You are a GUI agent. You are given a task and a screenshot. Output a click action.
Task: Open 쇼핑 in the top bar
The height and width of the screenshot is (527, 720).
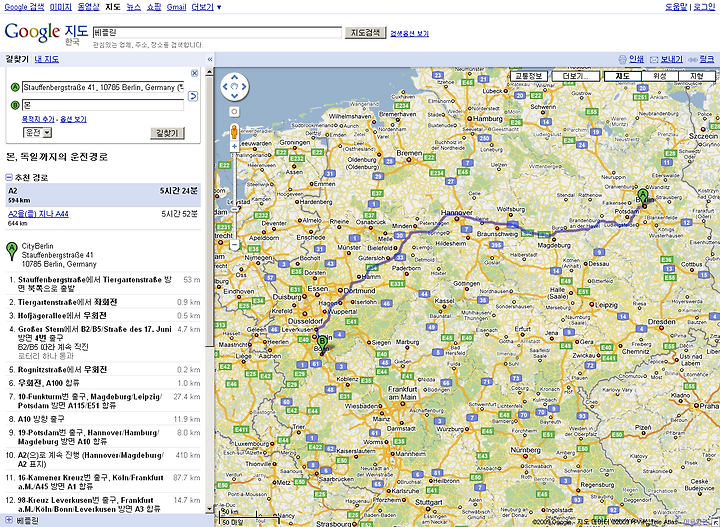(154, 7)
